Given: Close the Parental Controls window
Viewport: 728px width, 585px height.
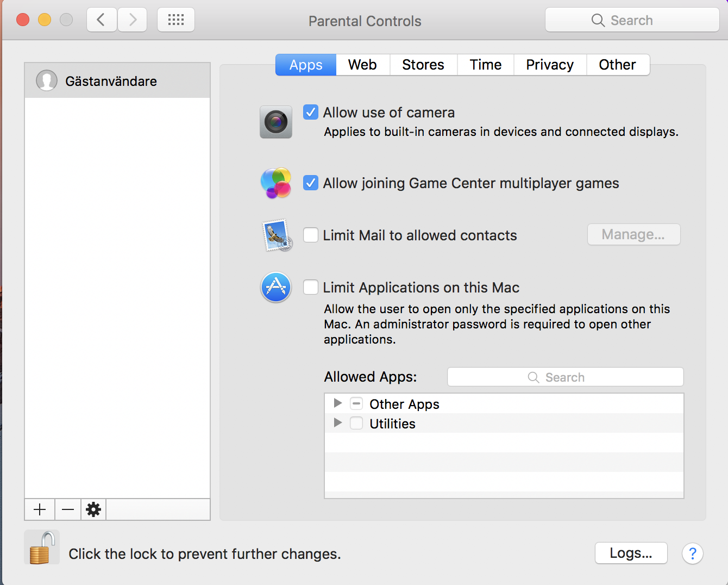Looking at the screenshot, I should click(23, 20).
